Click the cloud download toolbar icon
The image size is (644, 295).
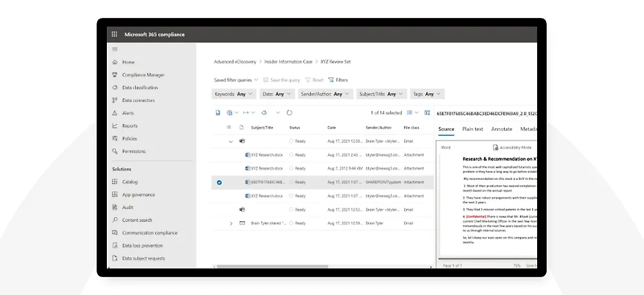click(x=264, y=112)
